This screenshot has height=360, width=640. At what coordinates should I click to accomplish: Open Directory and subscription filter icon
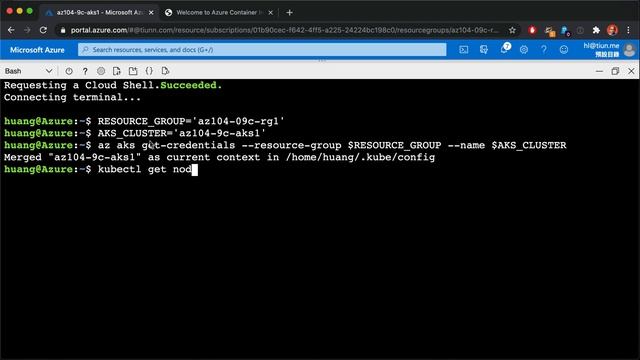(x=484, y=50)
